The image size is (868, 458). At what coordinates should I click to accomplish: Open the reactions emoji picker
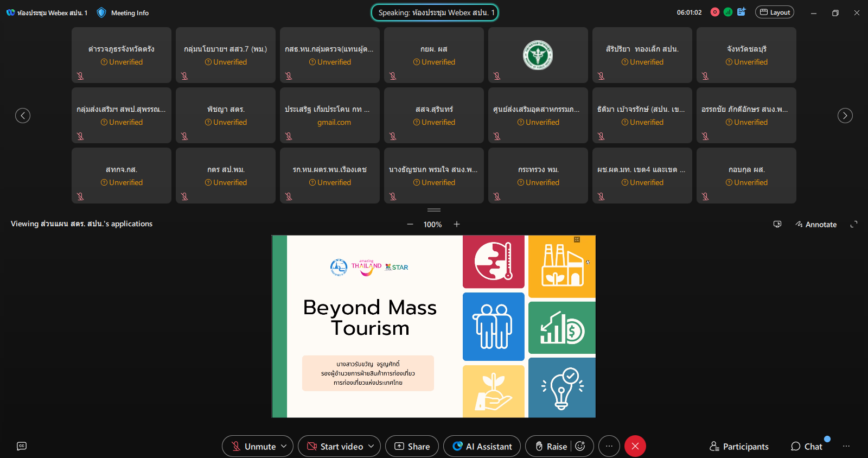[x=580, y=446]
